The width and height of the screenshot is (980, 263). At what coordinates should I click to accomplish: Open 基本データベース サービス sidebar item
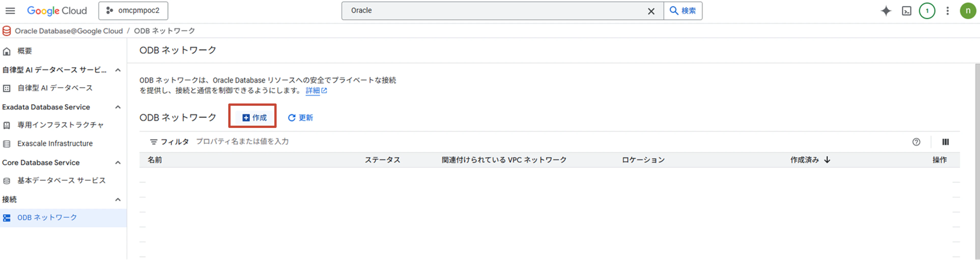click(x=61, y=181)
